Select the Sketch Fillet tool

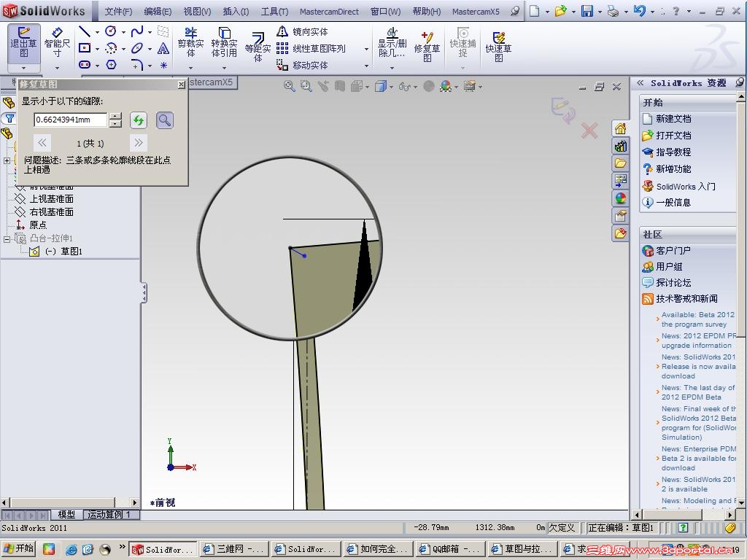[x=136, y=64]
